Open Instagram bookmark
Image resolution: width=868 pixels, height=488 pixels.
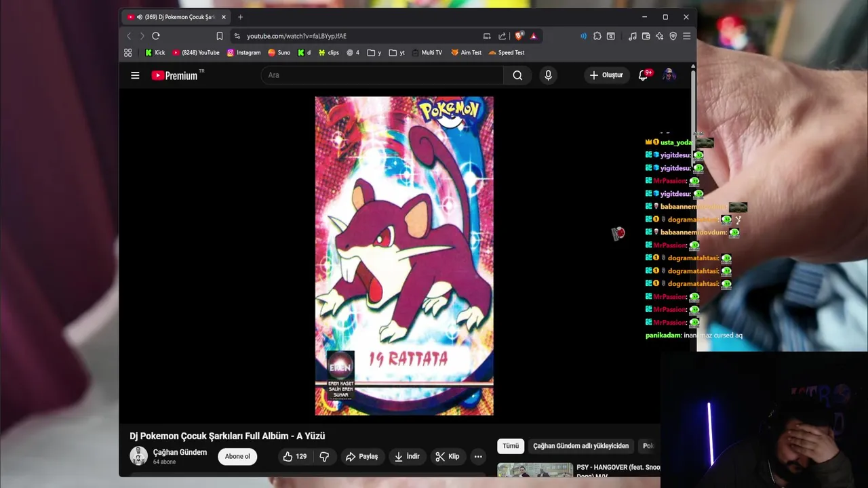244,52
